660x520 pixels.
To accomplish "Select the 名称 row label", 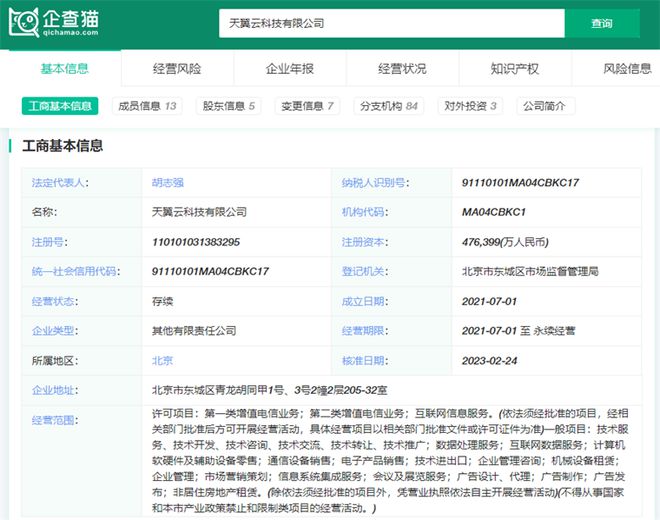I will [x=44, y=212].
